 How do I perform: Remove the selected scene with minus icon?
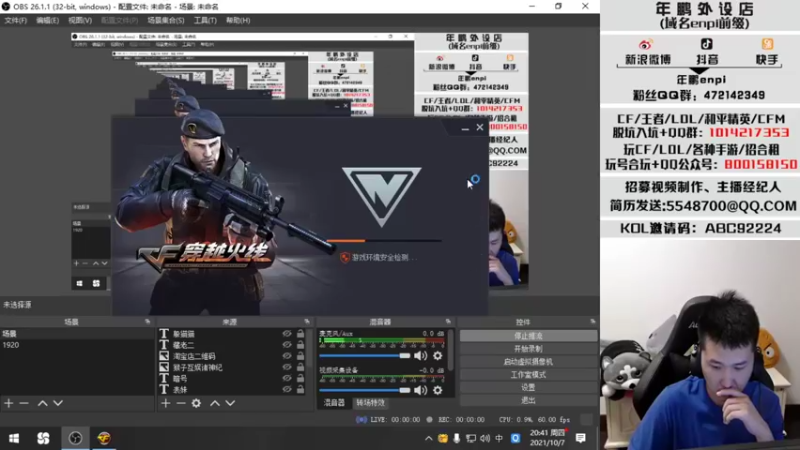pos(24,403)
